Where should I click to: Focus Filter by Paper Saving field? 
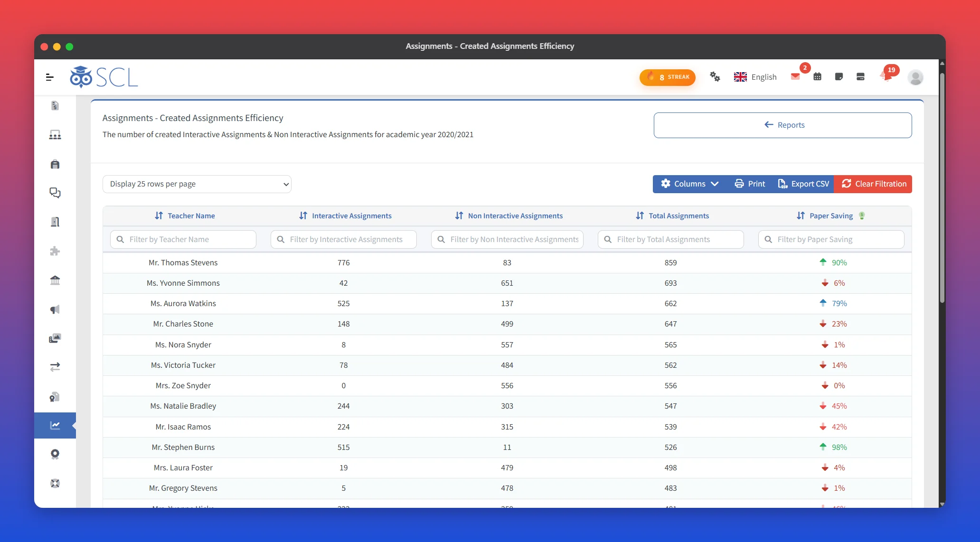coord(831,240)
